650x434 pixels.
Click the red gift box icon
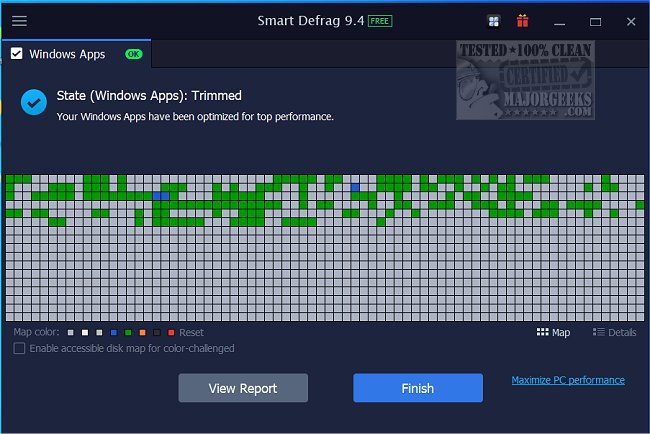pyautogui.click(x=522, y=21)
